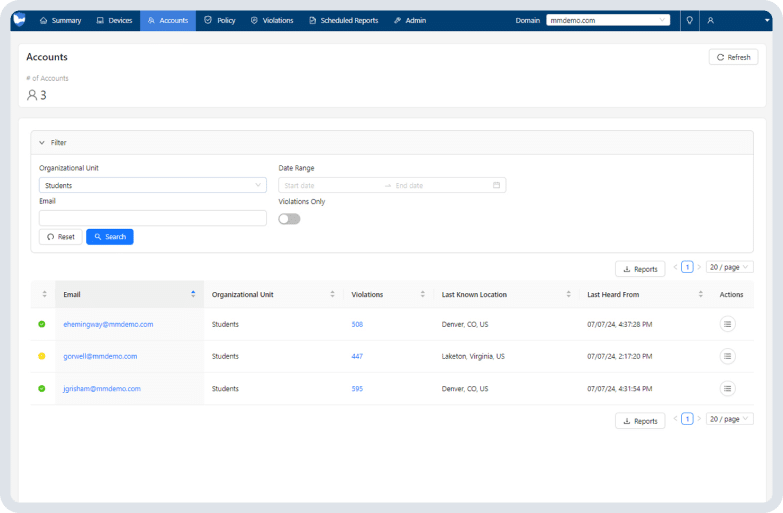This screenshot has width=783, height=513.
Task: Open the 508 violations link
Action: point(357,324)
